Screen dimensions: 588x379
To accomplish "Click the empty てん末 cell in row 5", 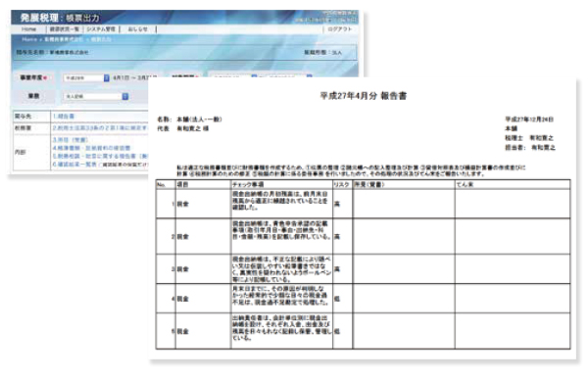I will [x=513, y=331].
